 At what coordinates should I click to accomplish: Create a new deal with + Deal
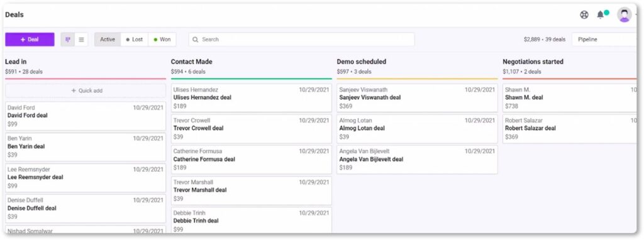pyautogui.click(x=30, y=40)
